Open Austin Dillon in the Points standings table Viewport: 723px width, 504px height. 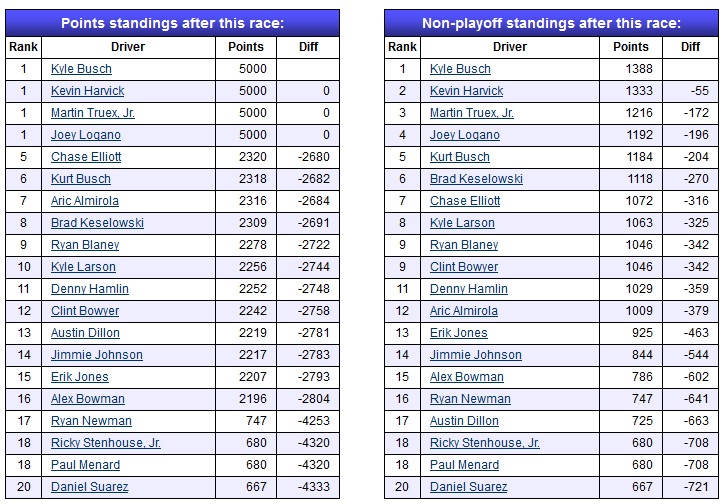(x=85, y=333)
